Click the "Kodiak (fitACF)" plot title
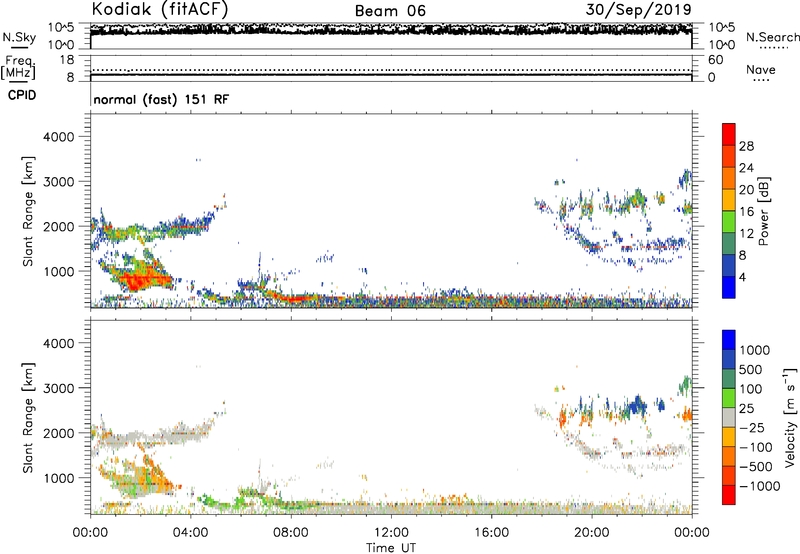The height and width of the screenshot is (554, 800). pos(160,9)
